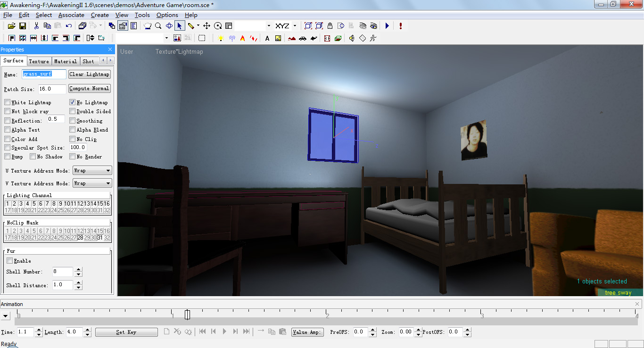Activate the Zoom magnifier tool
Viewport: 644px width, 348px height.
157,26
